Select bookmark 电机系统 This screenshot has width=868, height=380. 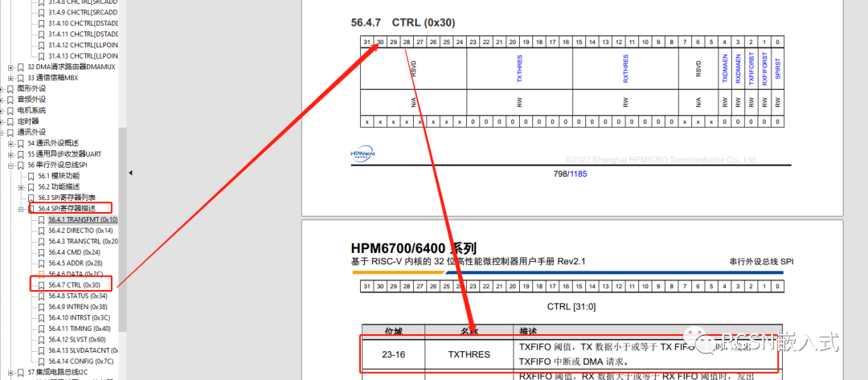[x=31, y=110]
